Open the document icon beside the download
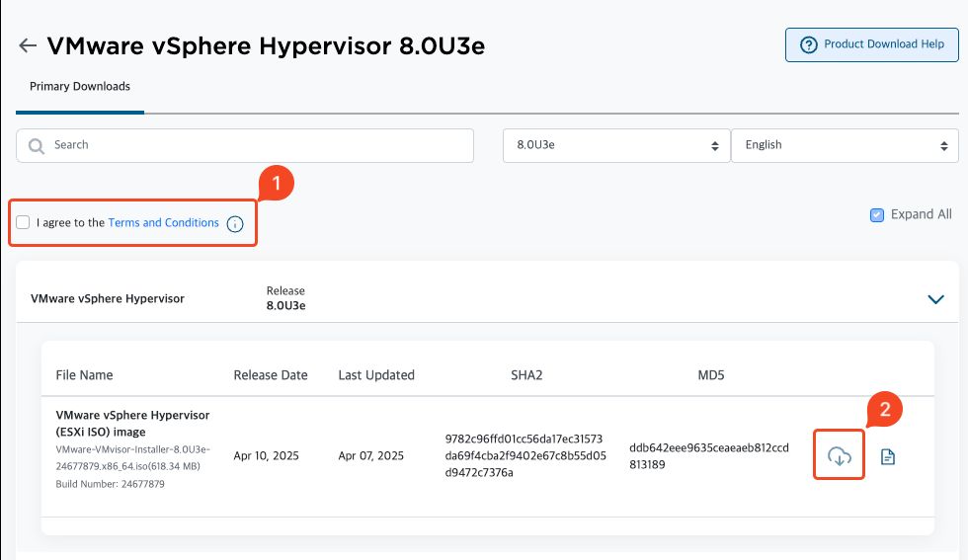This screenshot has width=968, height=560. (x=888, y=457)
